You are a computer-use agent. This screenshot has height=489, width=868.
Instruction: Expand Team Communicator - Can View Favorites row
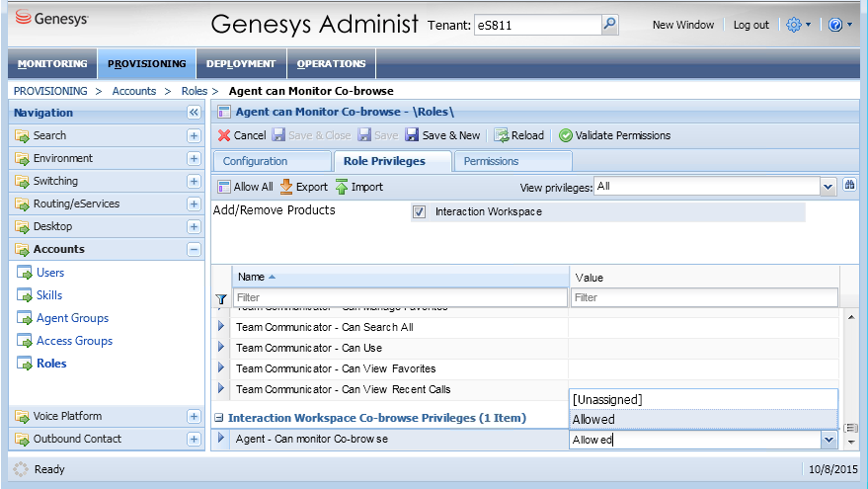pyautogui.click(x=221, y=367)
